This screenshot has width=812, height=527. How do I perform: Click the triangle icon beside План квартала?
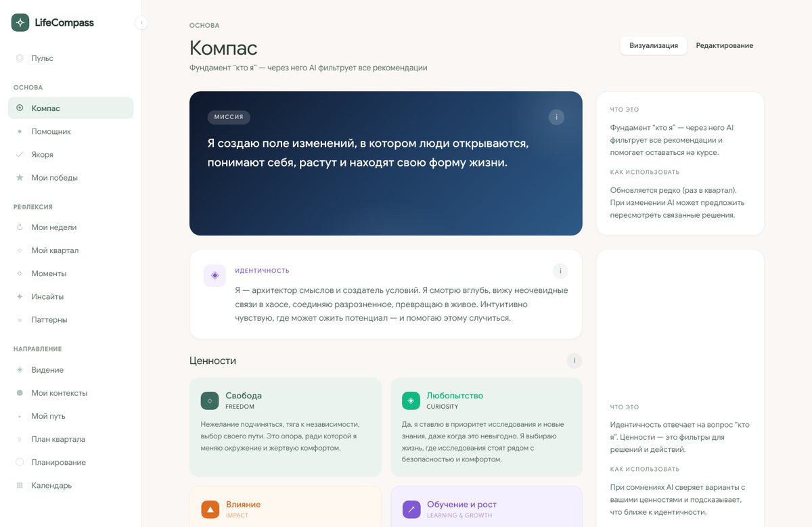(x=20, y=439)
